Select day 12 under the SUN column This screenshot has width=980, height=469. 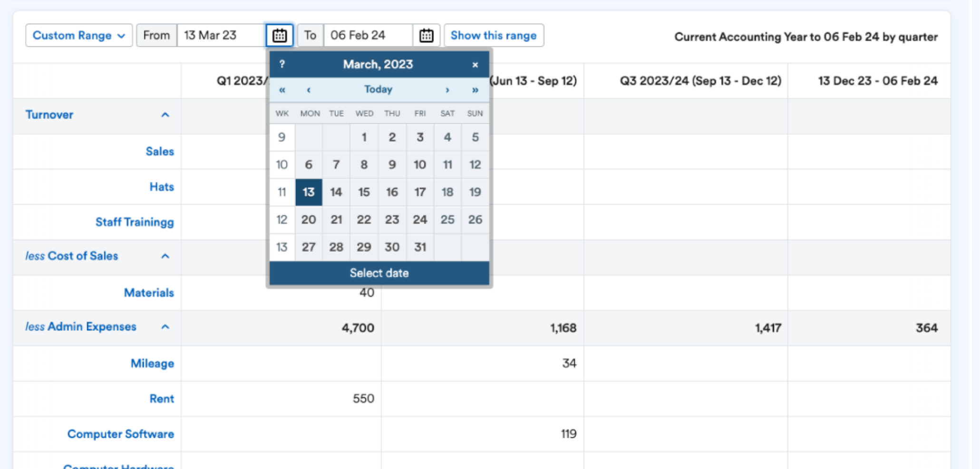(475, 165)
